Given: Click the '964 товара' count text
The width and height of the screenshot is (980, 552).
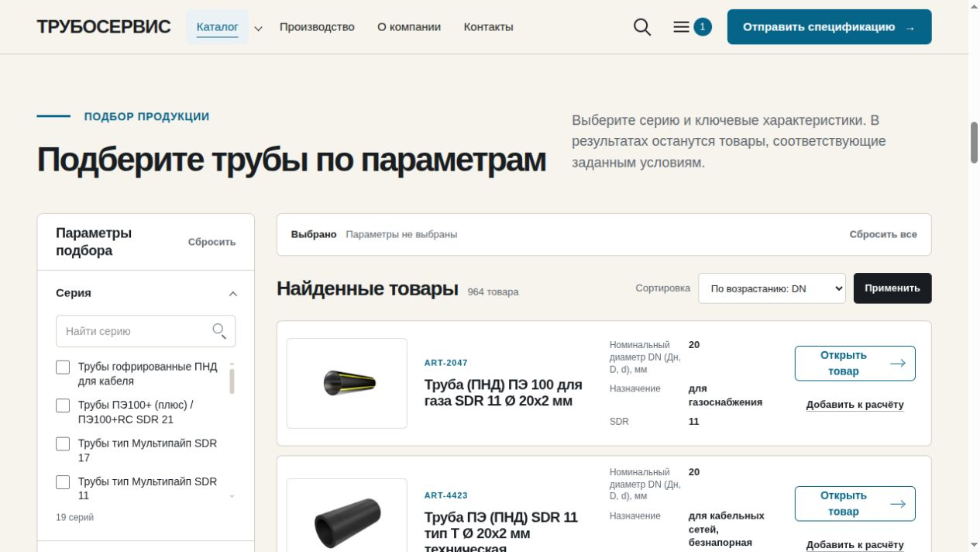Looking at the screenshot, I should [x=493, y=292].
